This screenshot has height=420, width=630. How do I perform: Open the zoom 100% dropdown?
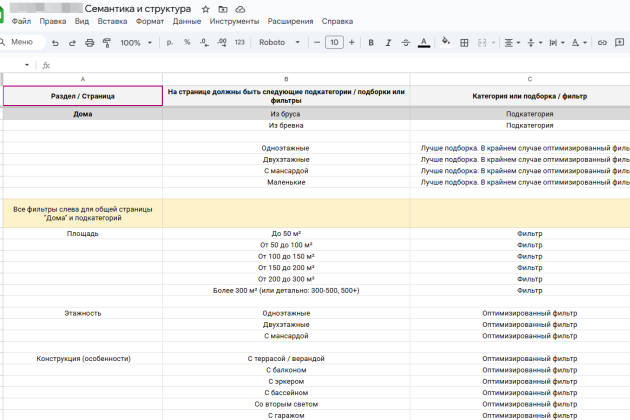tap(135, 43)
